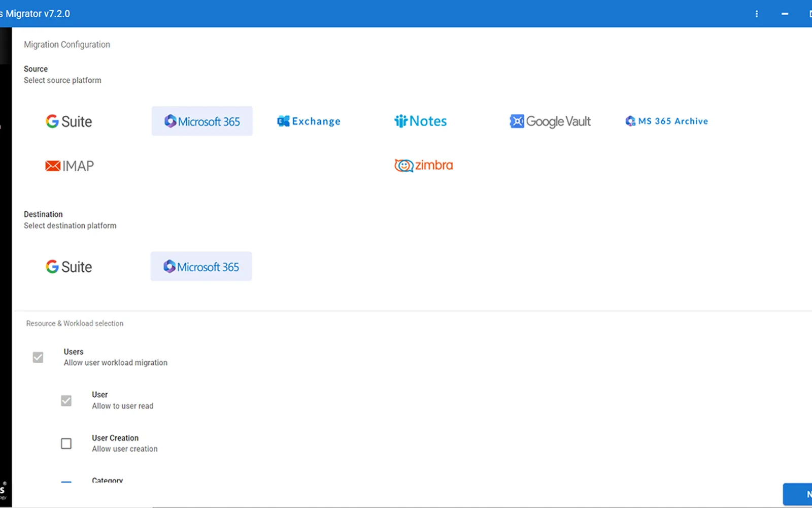Enable the User Creation checkbox
This screenshot has width=812, height=508.
point(66,443)
